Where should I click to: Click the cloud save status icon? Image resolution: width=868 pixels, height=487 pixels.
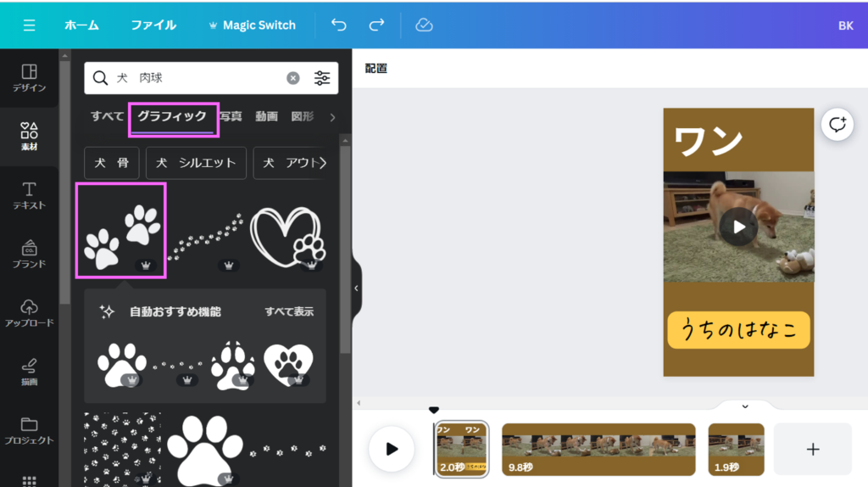click(424, 25)
